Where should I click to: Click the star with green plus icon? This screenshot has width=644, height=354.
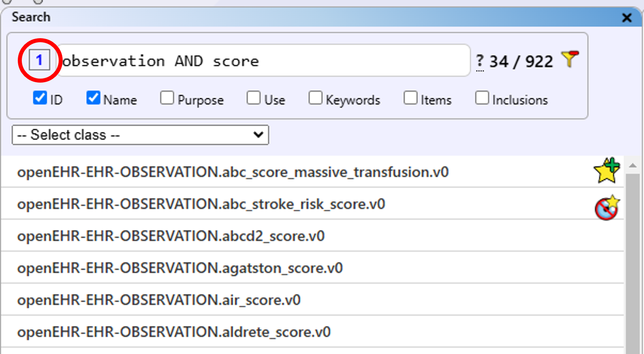click(x=607, y=171)
